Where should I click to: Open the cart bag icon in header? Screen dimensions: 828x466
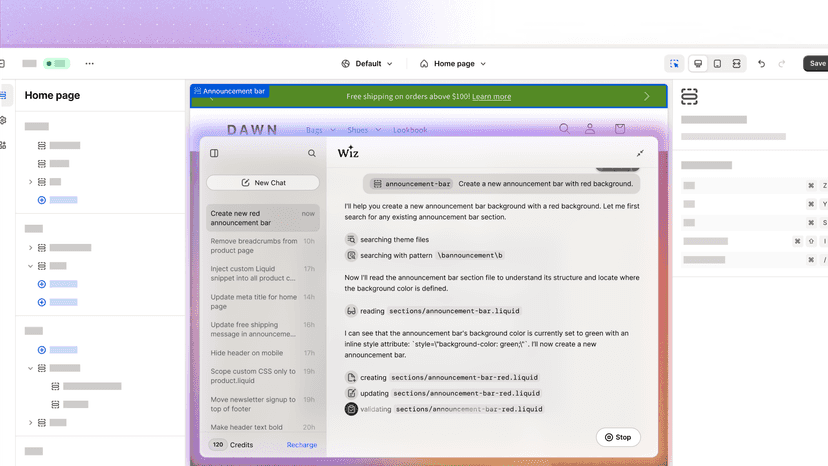click(620, 128)
